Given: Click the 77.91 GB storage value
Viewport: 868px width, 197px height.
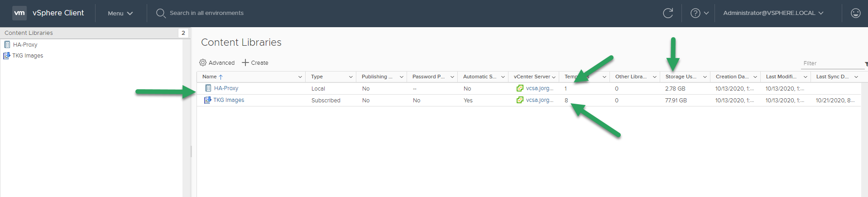Looking at the screenshot, I should coord(676,101).
